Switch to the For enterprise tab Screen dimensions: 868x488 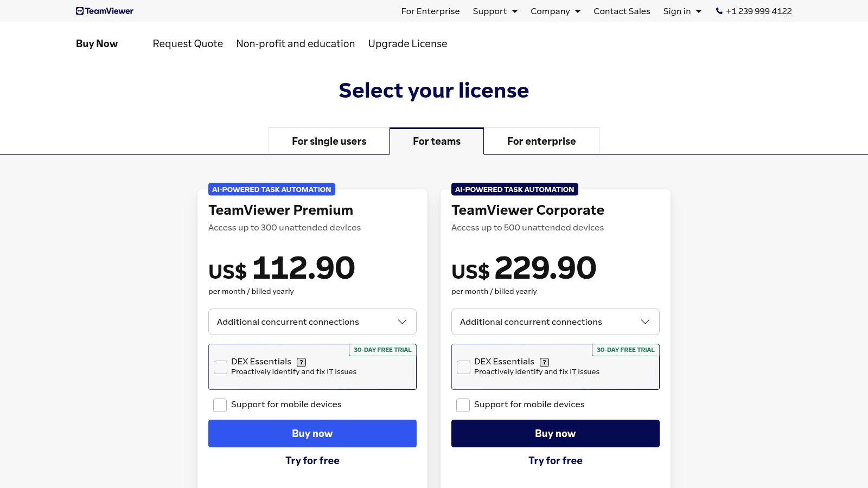tap(541, 142)
